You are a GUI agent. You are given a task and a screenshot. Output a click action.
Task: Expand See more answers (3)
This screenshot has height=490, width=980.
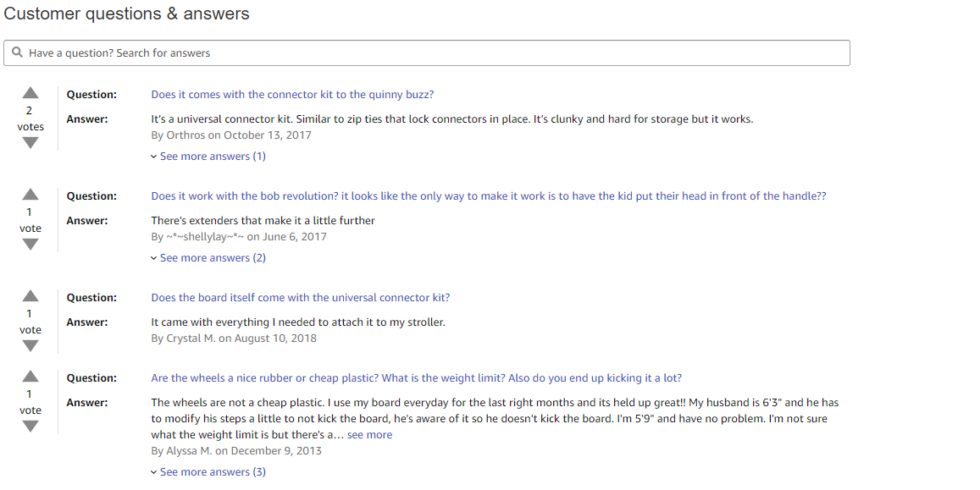click(208, 472)
